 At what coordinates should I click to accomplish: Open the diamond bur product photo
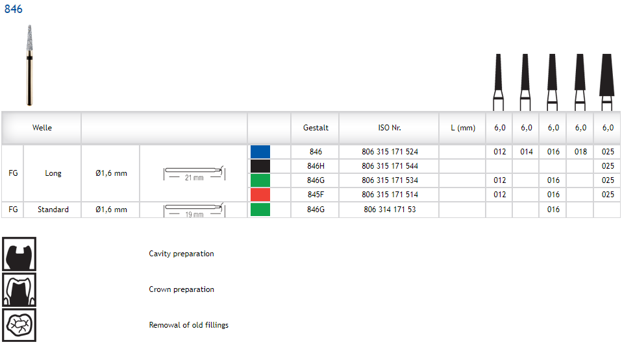29,64
